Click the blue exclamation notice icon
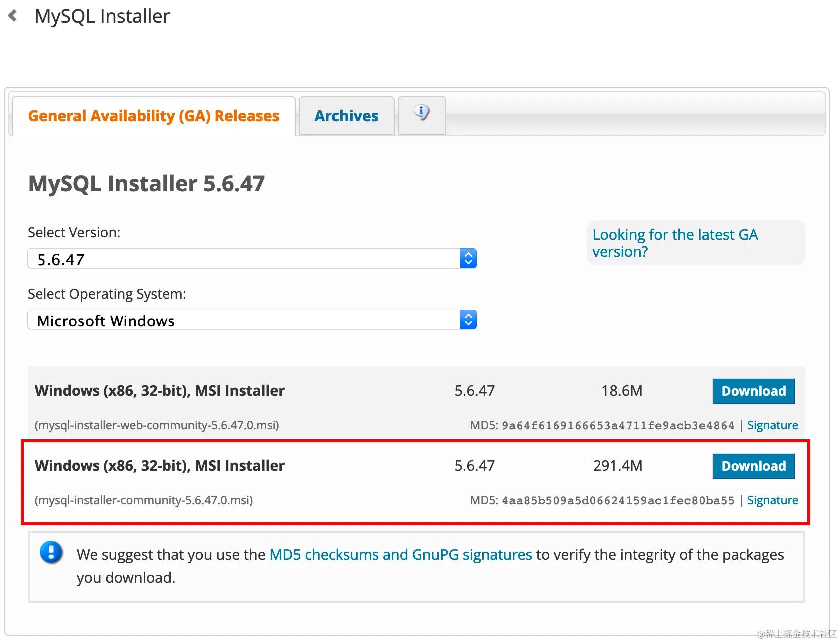The height and width of the screenshot is (642, 840). tap(51, 553)
